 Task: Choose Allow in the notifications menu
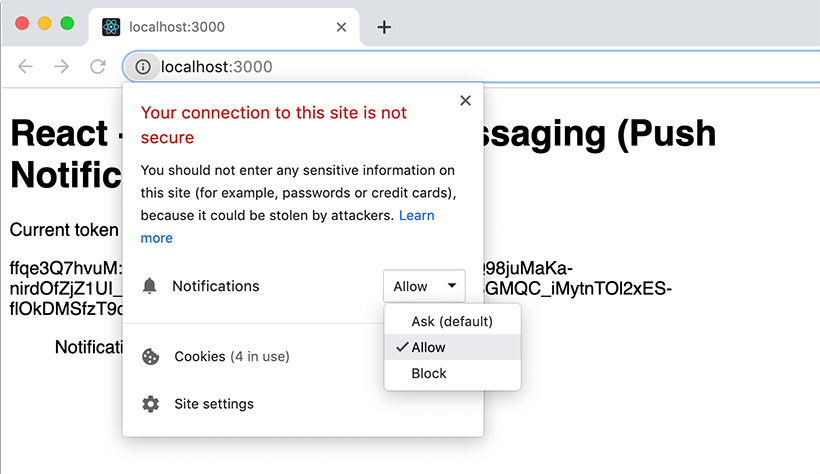(x=429, y=347)
